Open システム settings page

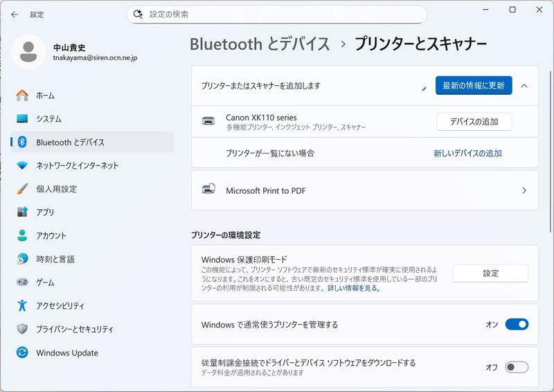[92, 118]
